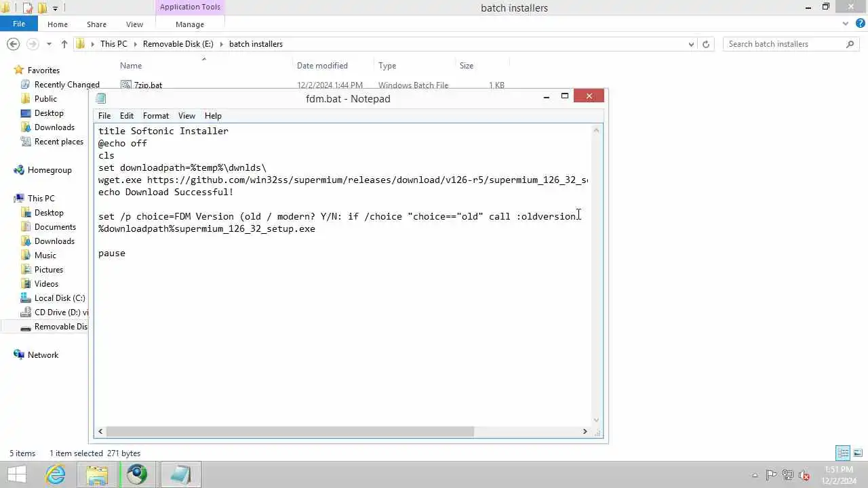The width and height of the screenshot is (868, 488).
Task: Select Desktop under Favorites
Action: click(x=49, y=113)
